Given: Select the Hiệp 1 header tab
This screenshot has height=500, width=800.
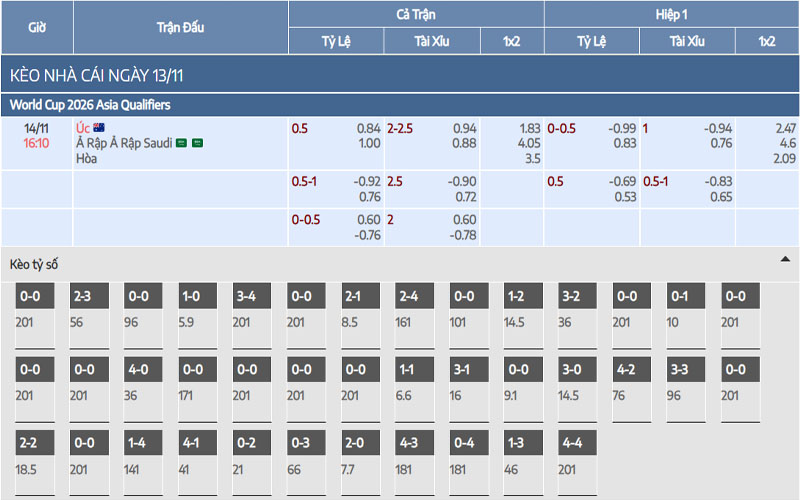Looking at the screenshot, I should click(671, 14).
